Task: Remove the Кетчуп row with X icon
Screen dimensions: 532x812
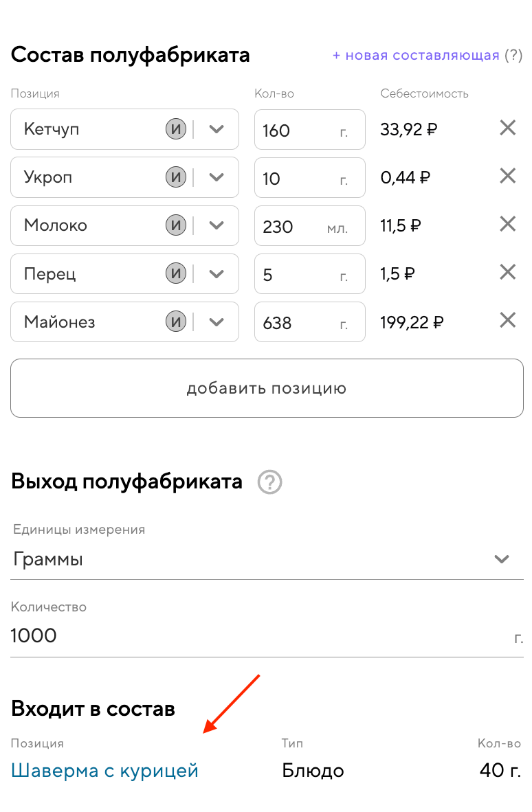Action: [507, 128]
